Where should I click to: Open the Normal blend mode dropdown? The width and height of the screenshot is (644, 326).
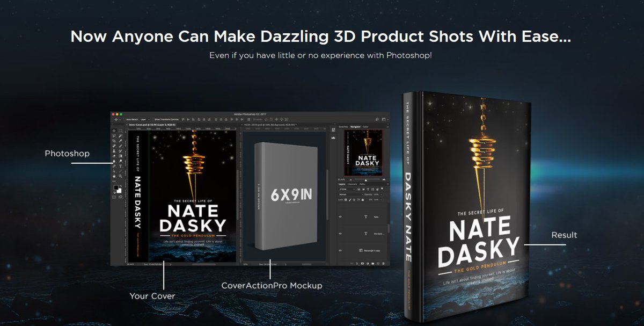click(352, 194)
